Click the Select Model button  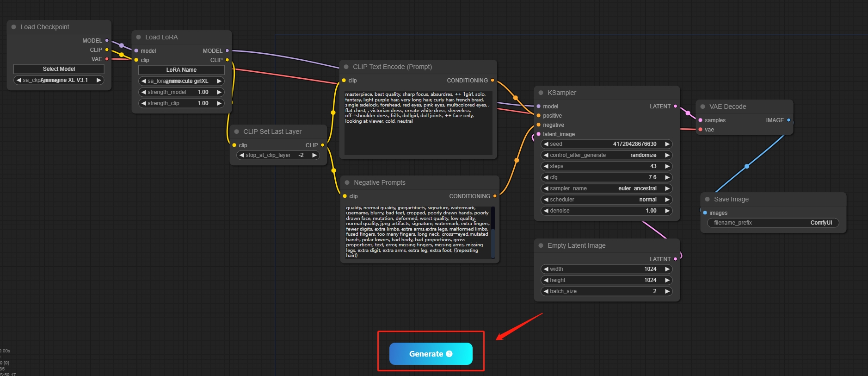59,69
